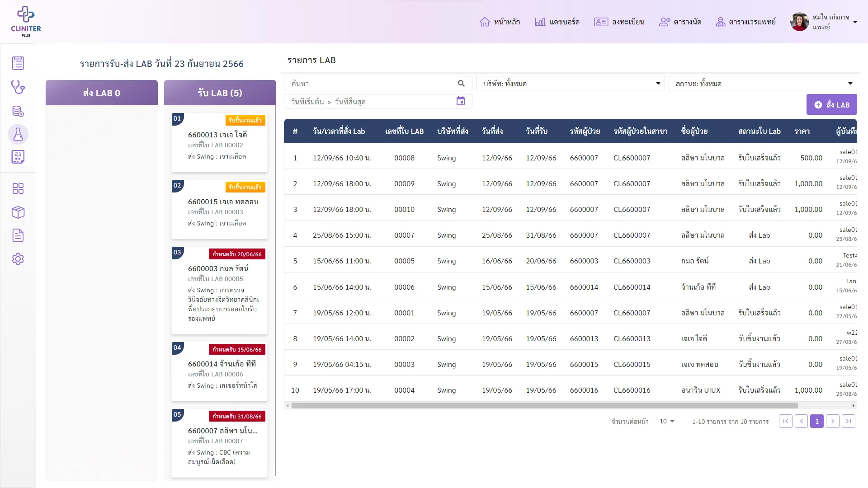Expand the สถานะ: ทั้งหมด dropdown
The height and width of the screenshot is (488, 868).
[763, 83]
